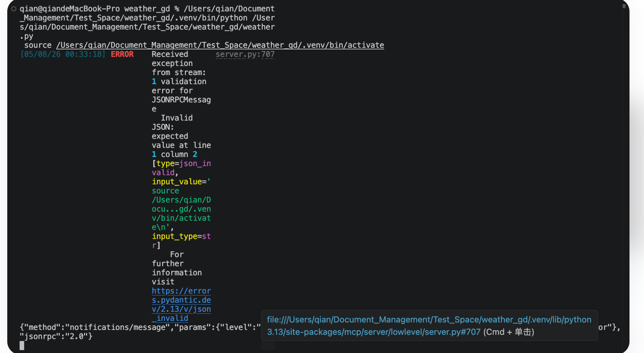Open the underlined .venv/bin/activate path
Image resolution: width=644 pixels, height=353 pixels.
tap(220, 45)
